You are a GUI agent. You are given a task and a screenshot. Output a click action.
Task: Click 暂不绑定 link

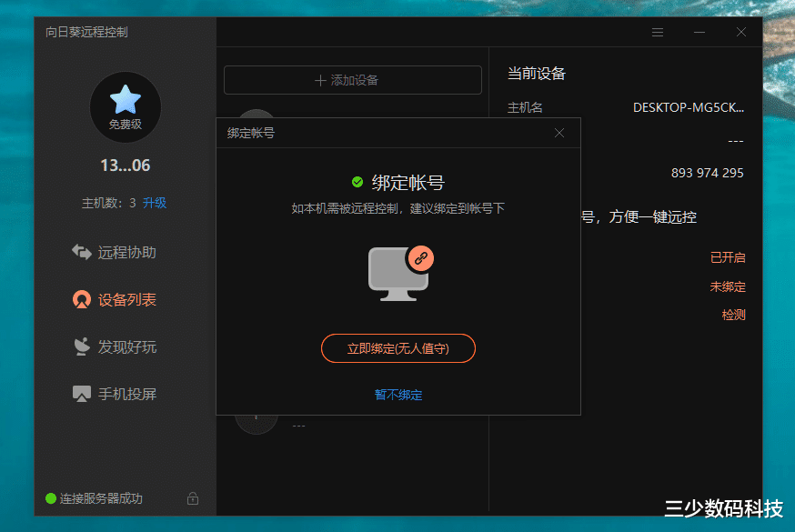tap(398, 395)
